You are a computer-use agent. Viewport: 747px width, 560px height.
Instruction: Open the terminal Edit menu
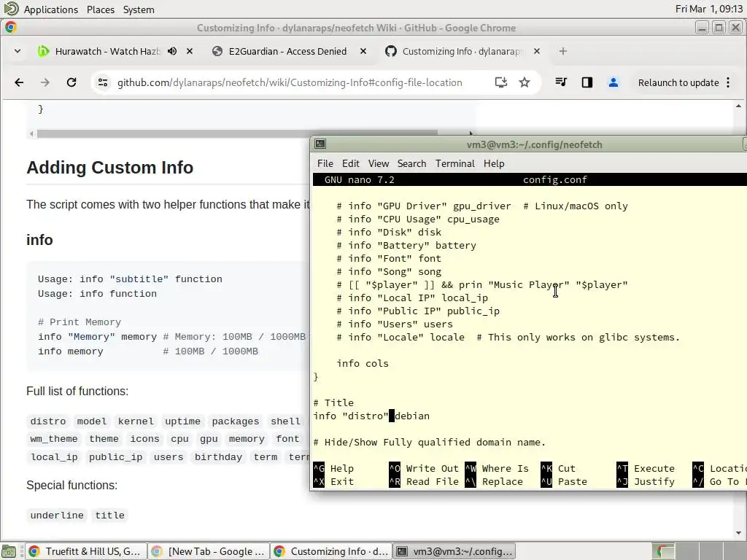[x=351, y=163]
